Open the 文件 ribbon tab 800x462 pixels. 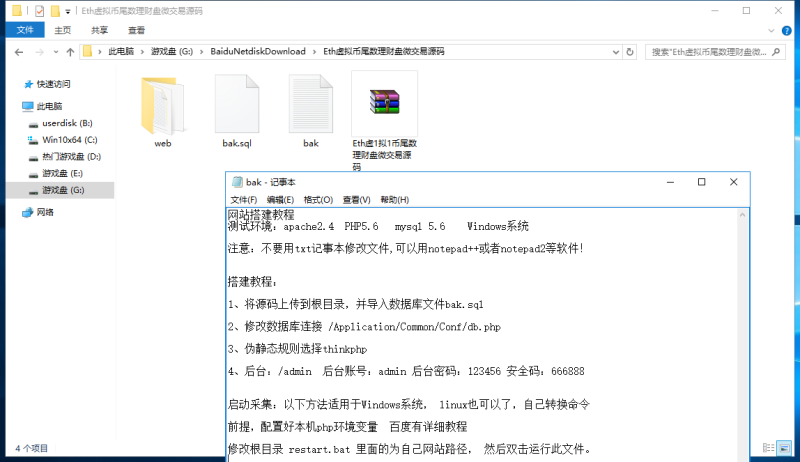point(25,30)
